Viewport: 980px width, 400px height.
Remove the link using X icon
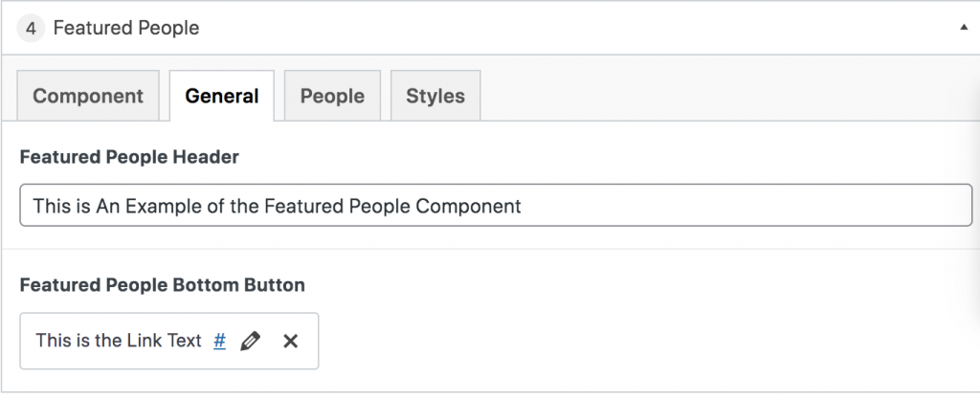tap(291, 342)
